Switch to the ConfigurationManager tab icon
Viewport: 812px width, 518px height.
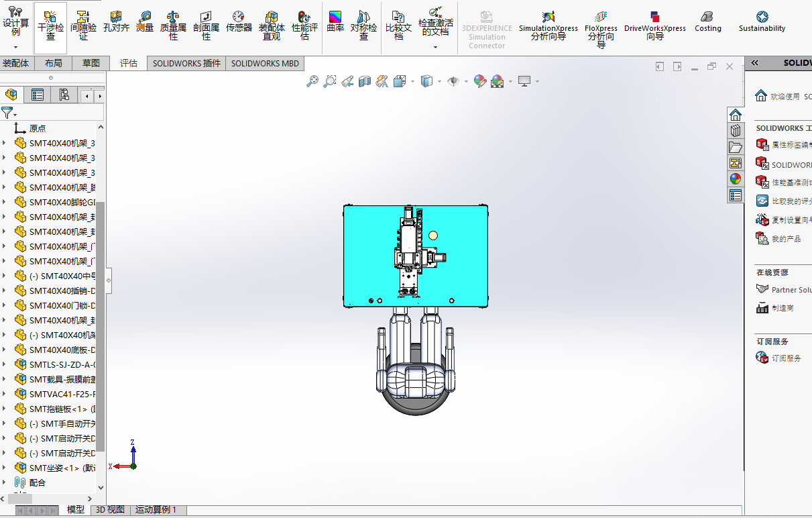coord(64,95)
